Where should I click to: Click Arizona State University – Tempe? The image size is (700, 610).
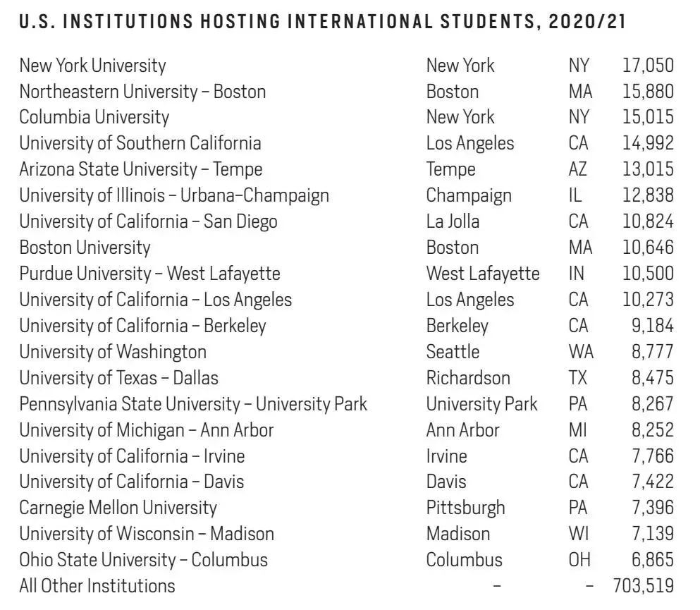(140, 169)
